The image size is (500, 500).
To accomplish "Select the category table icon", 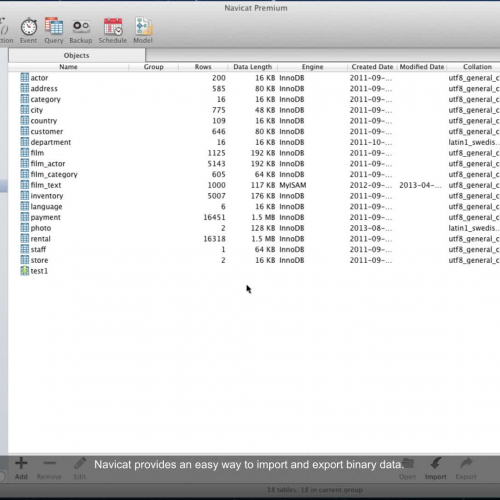I will coord(25,99).
